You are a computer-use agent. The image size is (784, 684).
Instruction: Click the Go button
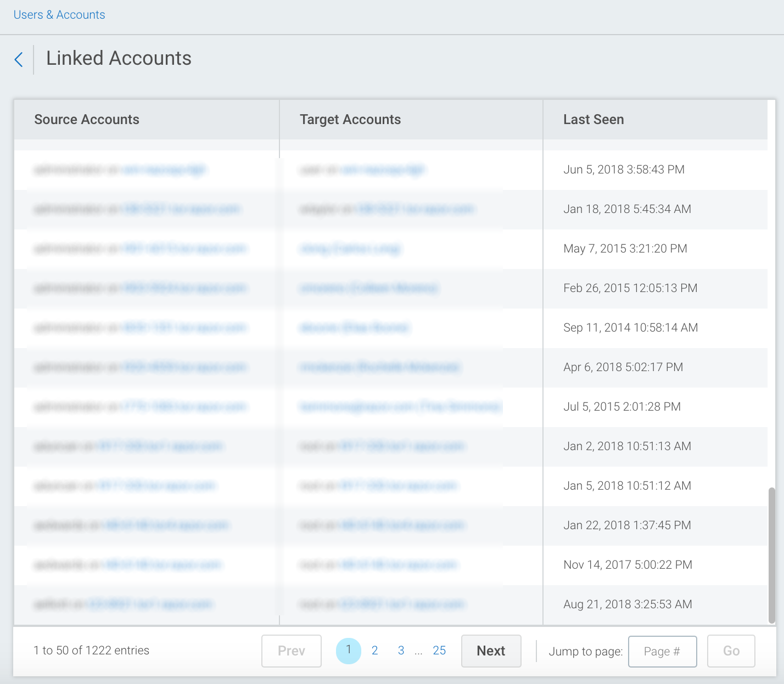[731, 651]
